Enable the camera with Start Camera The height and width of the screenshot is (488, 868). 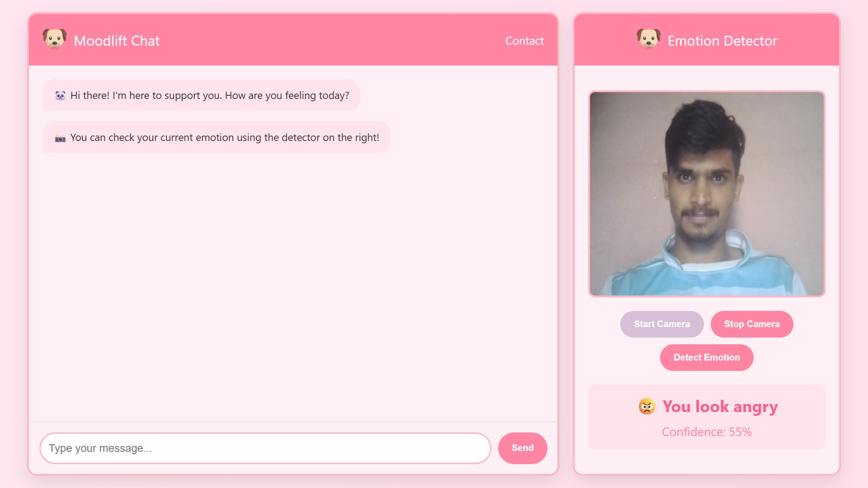pyautogui.click(x=661, y=324)
